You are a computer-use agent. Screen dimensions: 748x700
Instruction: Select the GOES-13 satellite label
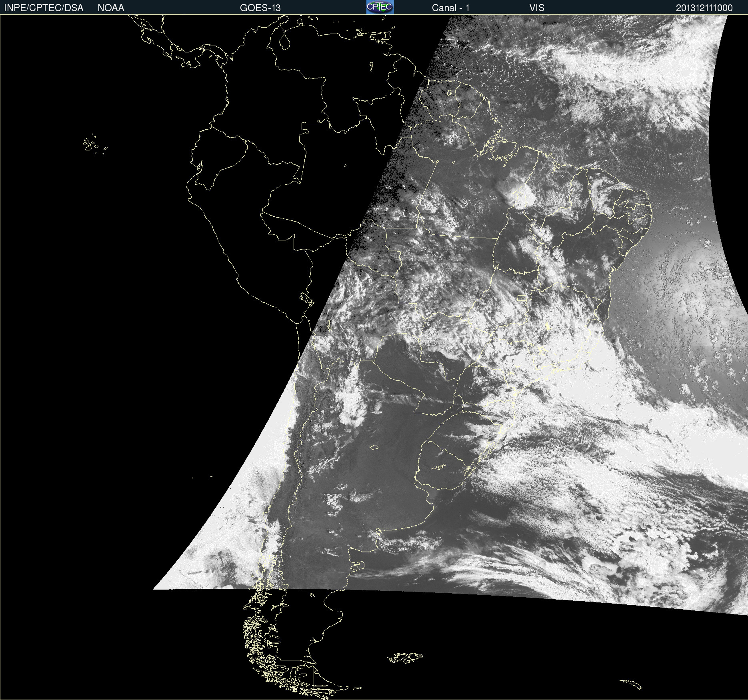coord(260,8)
